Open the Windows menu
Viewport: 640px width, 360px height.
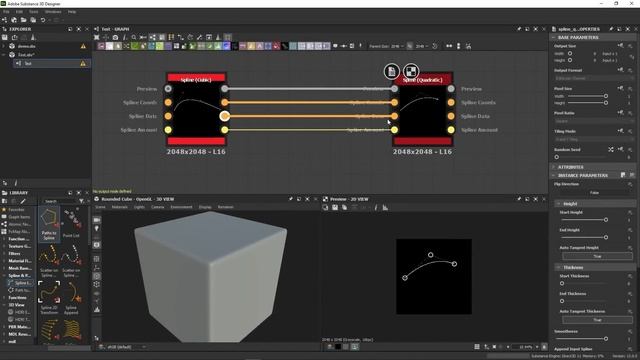53,12
